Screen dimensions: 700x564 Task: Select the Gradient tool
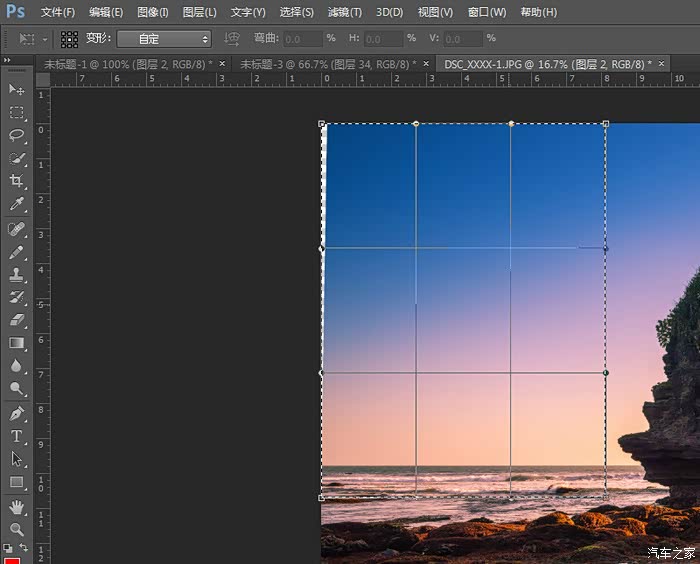point(17,343)
